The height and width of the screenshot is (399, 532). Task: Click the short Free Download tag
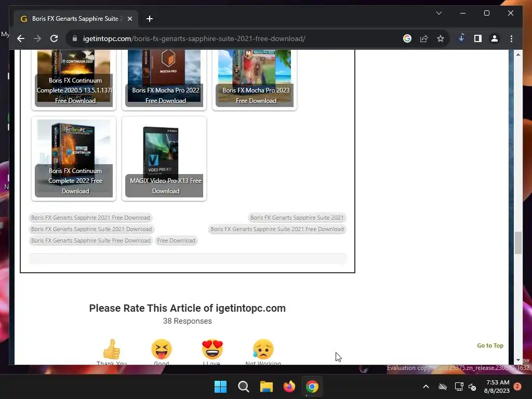176,241
